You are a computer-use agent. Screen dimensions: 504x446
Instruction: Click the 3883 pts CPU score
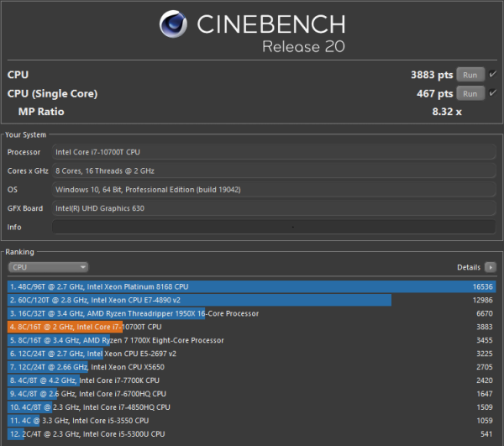point(432,75)
